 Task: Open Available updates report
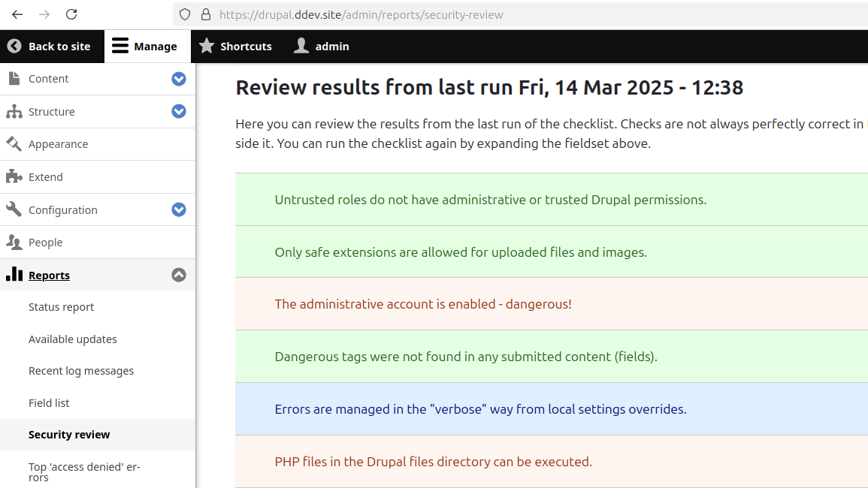pyautogui.click(x=73, y=339)
